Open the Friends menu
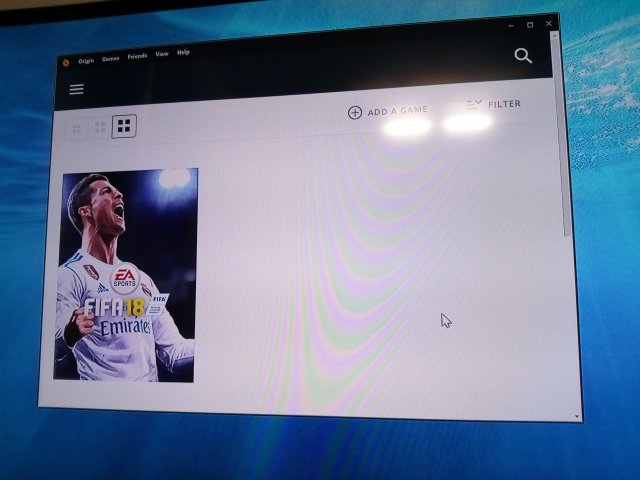Screen dimensions: 640x480 pyautogui.click(x=137, y=56)
